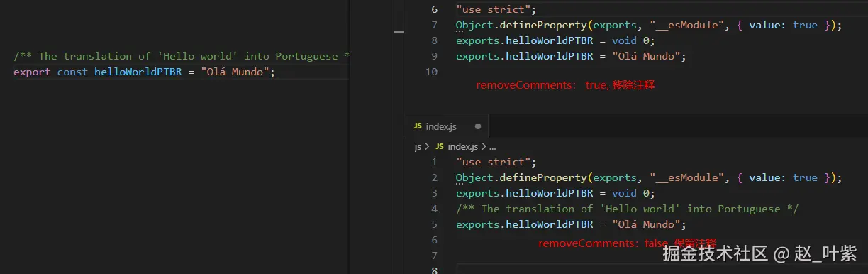Open the index.js breadcrumb segment
The width and height of the screenshot is (868, 274).
click(x=463, y=146)
